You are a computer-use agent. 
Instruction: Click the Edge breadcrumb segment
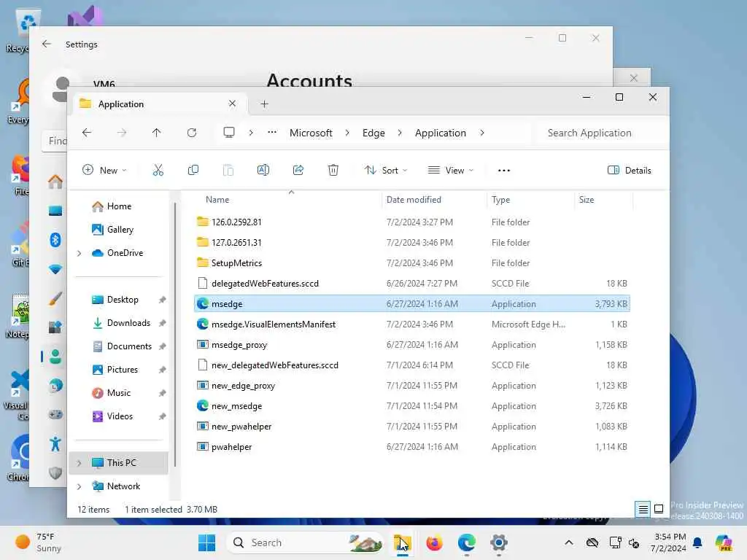tap(373, 133)
